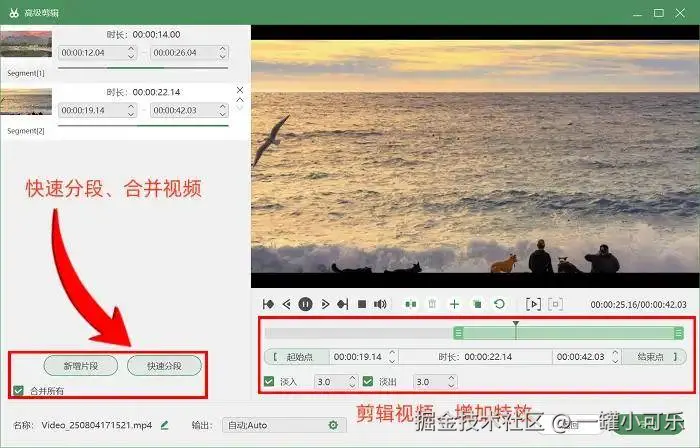700x448 pixels.
Task: Select the Segment[2] thumbnail
Action: (x=26, y=101)
